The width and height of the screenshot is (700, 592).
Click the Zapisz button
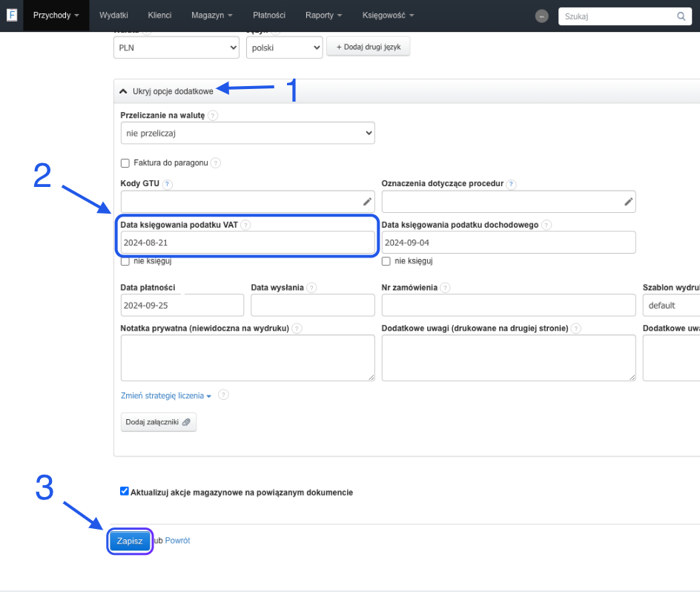[x=130, y=541]
